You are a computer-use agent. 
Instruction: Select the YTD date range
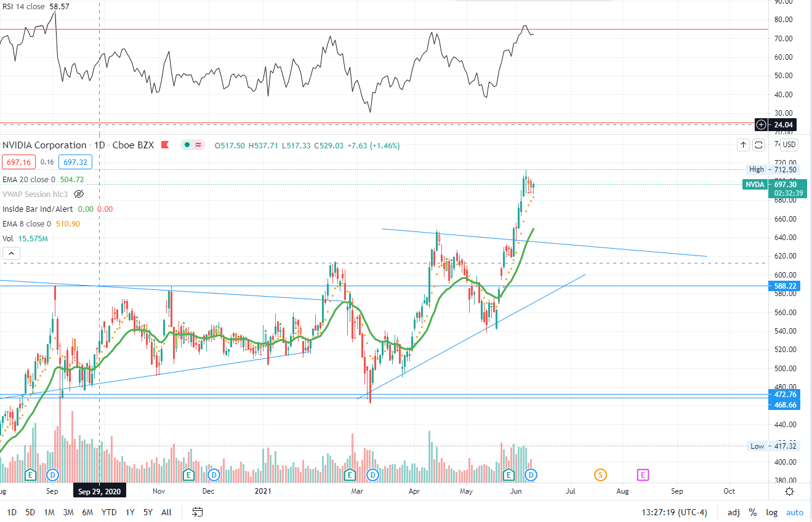(x=109, y=512)
